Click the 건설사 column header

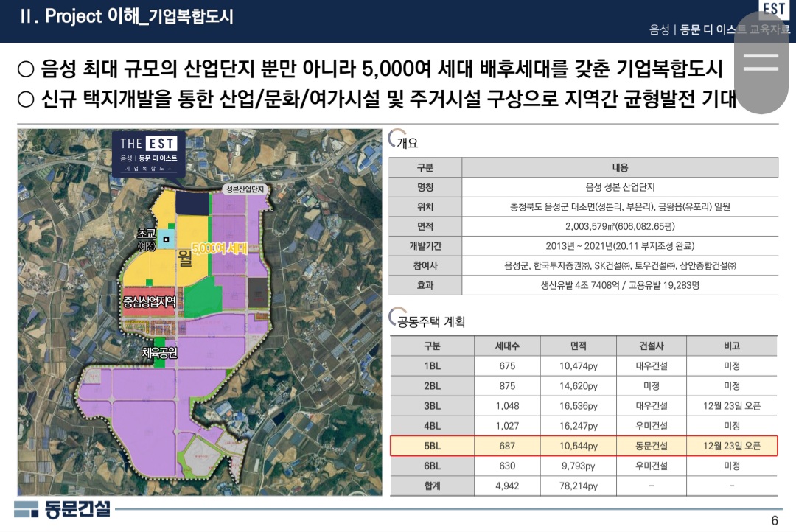coord(652,346)
